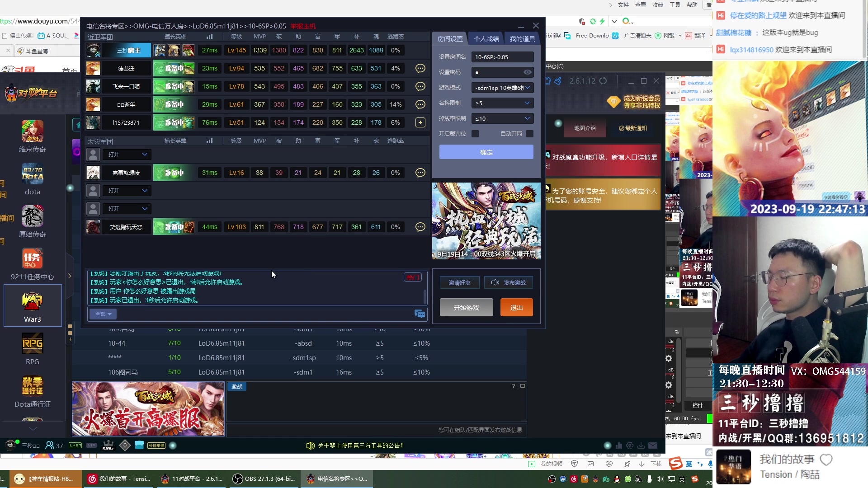Edit the 设置房间名 input field
The image size is (868, 488).
(502, 57)
